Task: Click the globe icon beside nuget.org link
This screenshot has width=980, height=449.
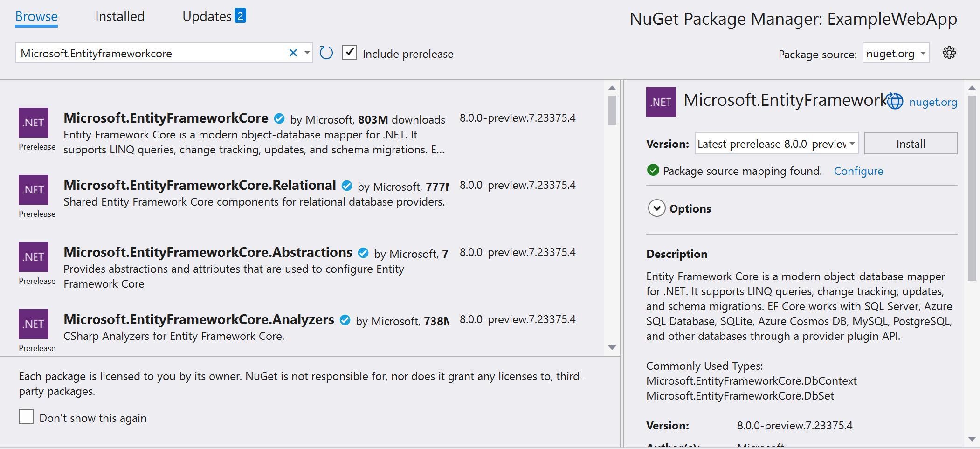Action: pyautogui.click(x=895, y=101)
